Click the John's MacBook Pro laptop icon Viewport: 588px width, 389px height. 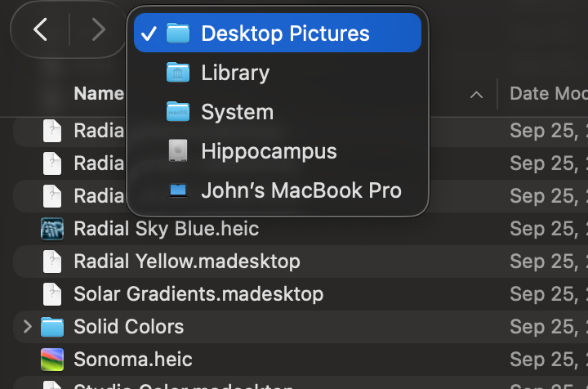point(177,191)
